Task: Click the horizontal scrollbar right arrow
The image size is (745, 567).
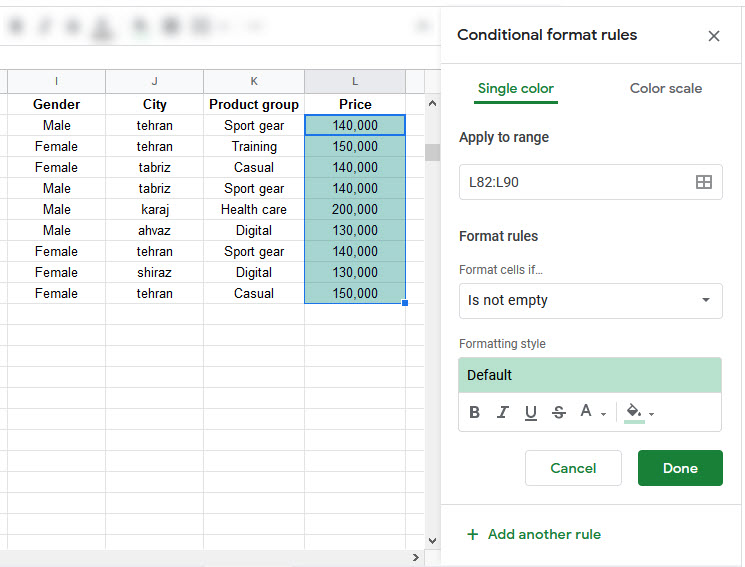Action: pos(416,557)
